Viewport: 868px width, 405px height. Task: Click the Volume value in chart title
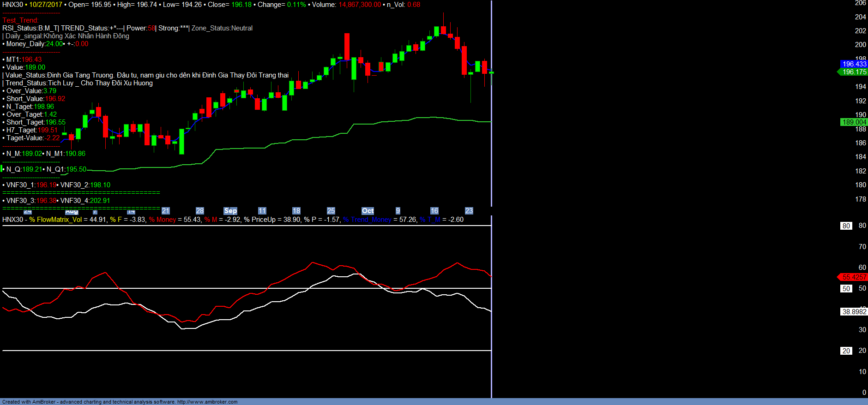point(360,5)
